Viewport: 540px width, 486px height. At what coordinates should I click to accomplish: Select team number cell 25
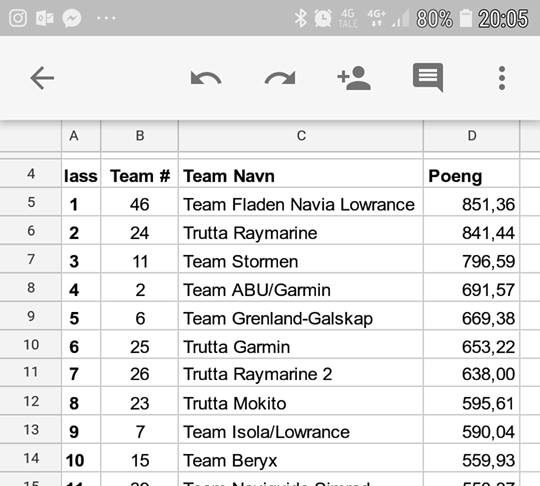tap(139, 344)
